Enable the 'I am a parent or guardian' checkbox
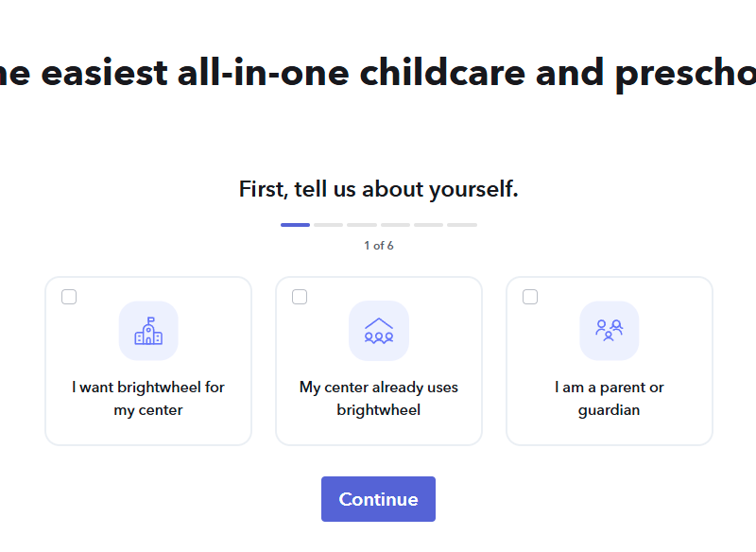756x552 pixels. (x=530, y=297)
